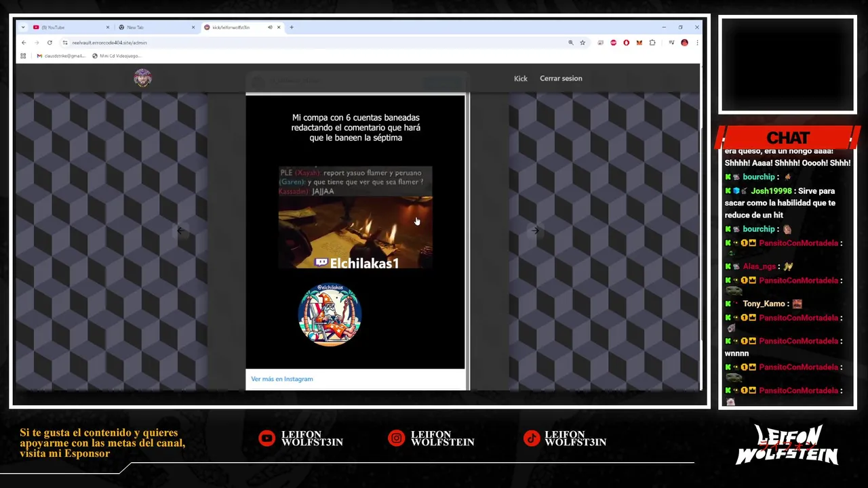The image size is (868, 488).
Task: Open the apps grid in bookmarks bar
Action: coord(23,56)
